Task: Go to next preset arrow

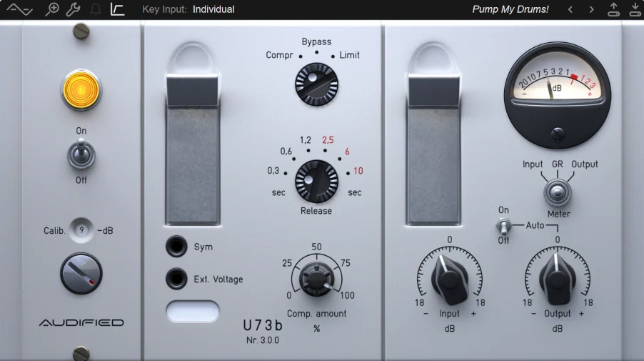Action: pyautogui.click(x=591, y=9)
